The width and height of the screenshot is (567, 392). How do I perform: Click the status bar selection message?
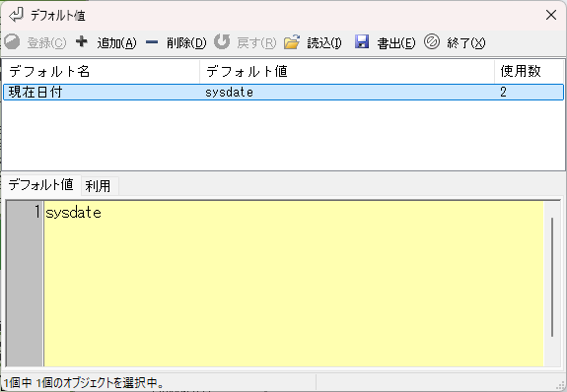(x=84, y=382)
